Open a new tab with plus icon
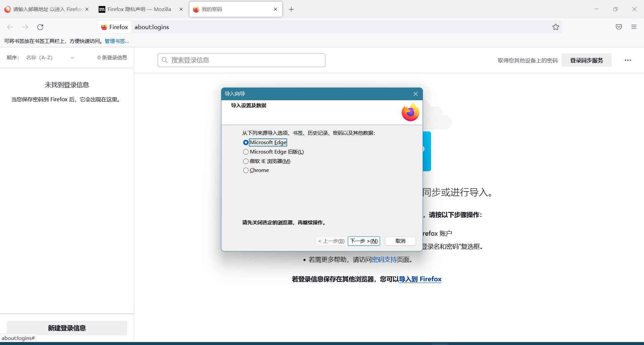 click(x=291, y=9)
